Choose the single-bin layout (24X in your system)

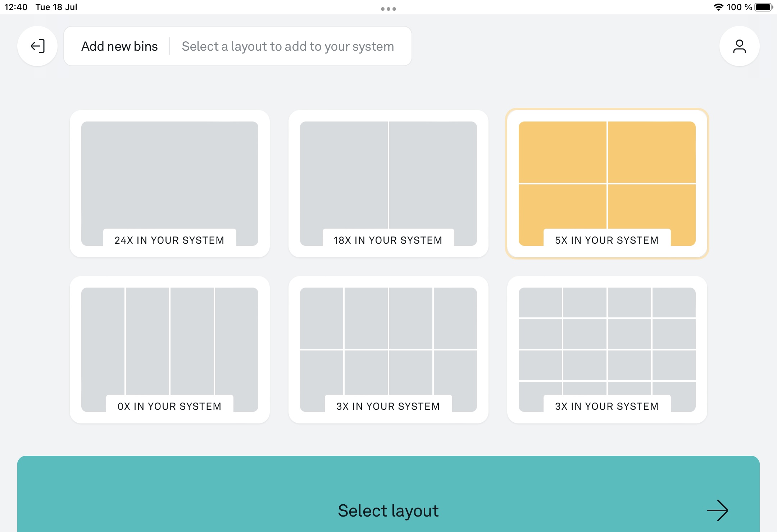(170, 184)
